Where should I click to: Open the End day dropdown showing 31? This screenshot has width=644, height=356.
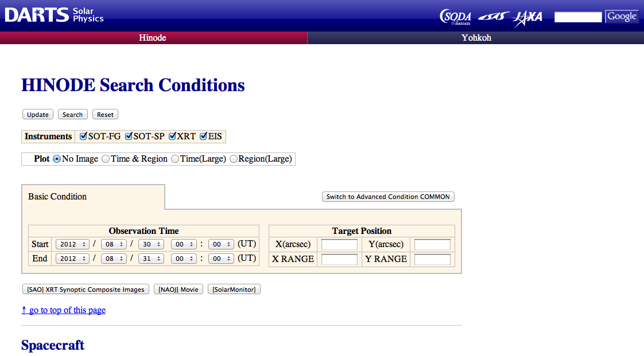click(x=152, y=259)
